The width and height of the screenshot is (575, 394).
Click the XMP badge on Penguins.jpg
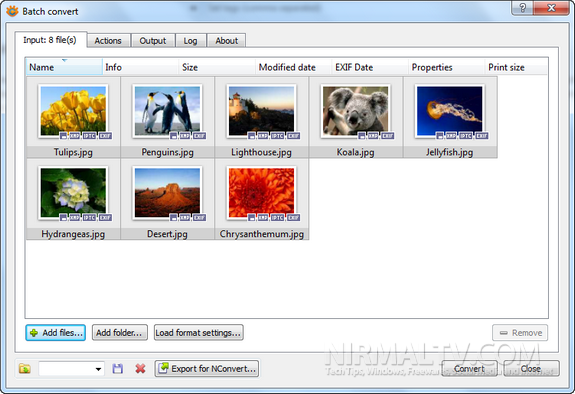click(185, 136)
